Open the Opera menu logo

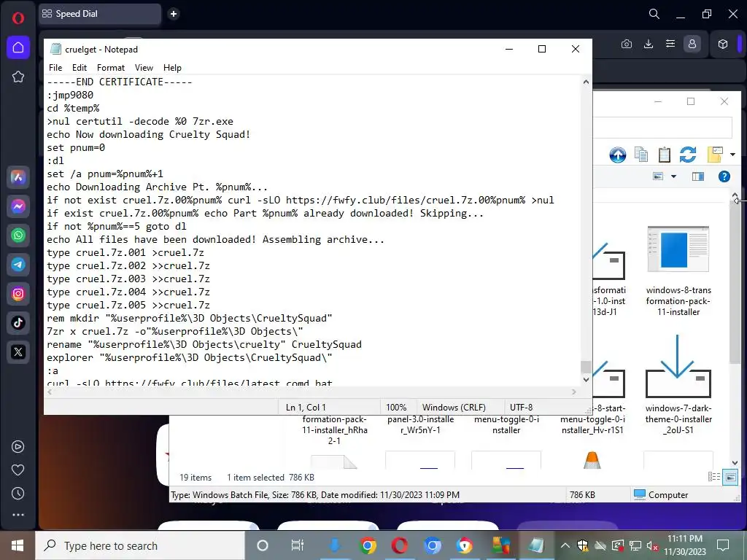(18, 18)
